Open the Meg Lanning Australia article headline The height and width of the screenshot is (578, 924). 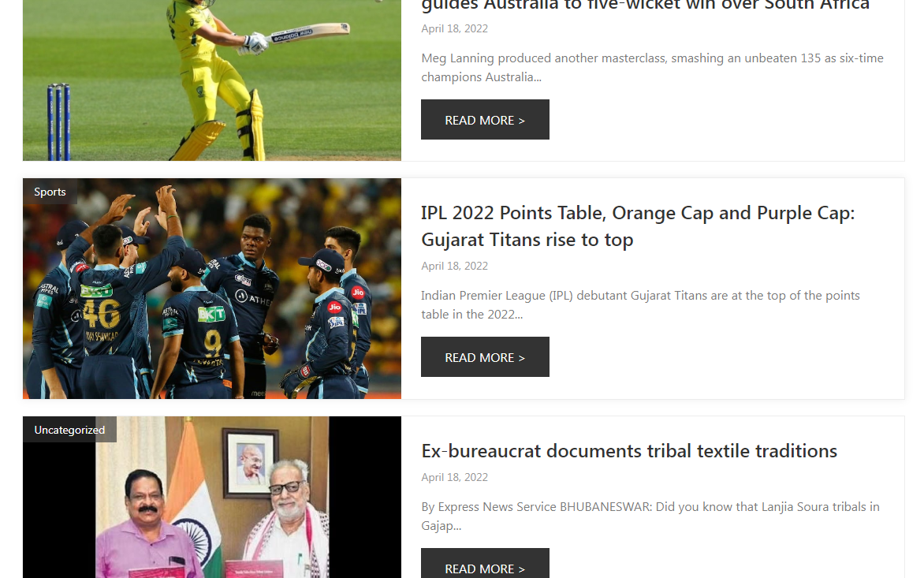click(645, 6)
